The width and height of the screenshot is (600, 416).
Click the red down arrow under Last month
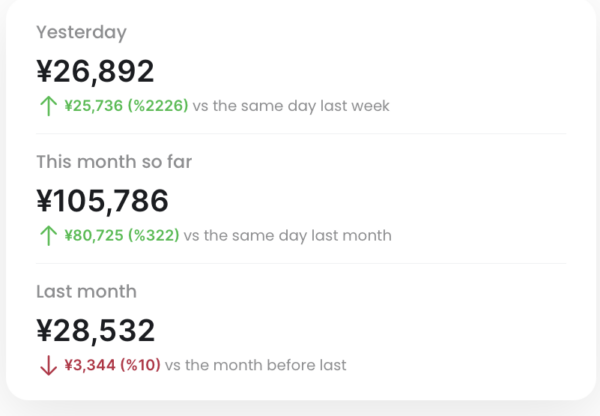pyautogui.click(x=47, y=366)
